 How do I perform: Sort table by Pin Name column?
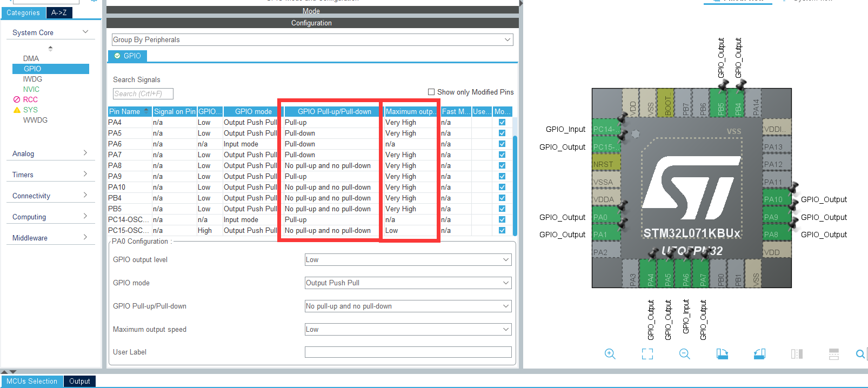point(130,111)
